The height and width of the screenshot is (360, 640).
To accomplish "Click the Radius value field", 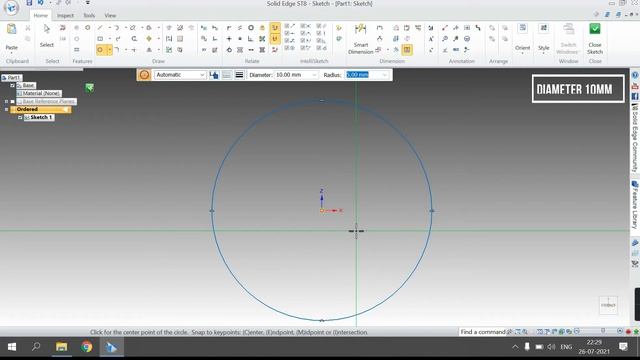I will click(x=363, y=75).
